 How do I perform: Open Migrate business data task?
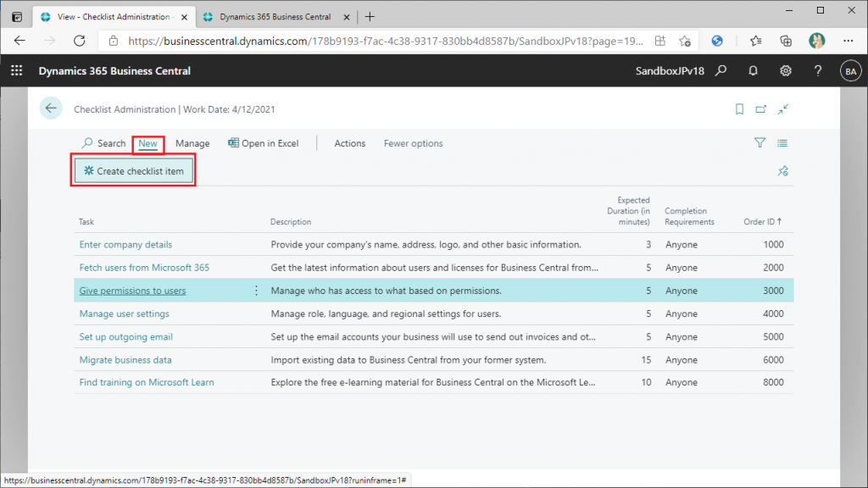tap(125, 360)
